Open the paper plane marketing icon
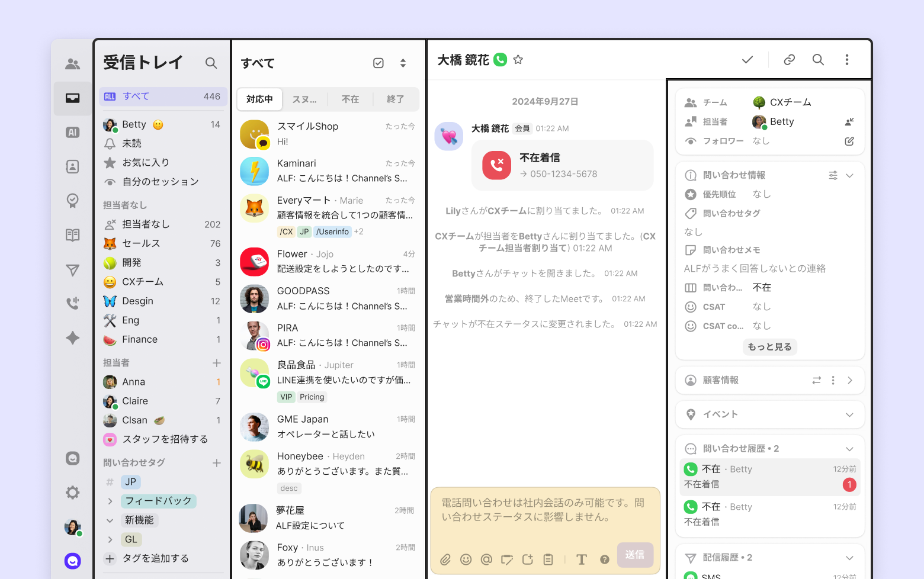Image resolution: width=924 pixels, height=579 pixels. (73, 270)
